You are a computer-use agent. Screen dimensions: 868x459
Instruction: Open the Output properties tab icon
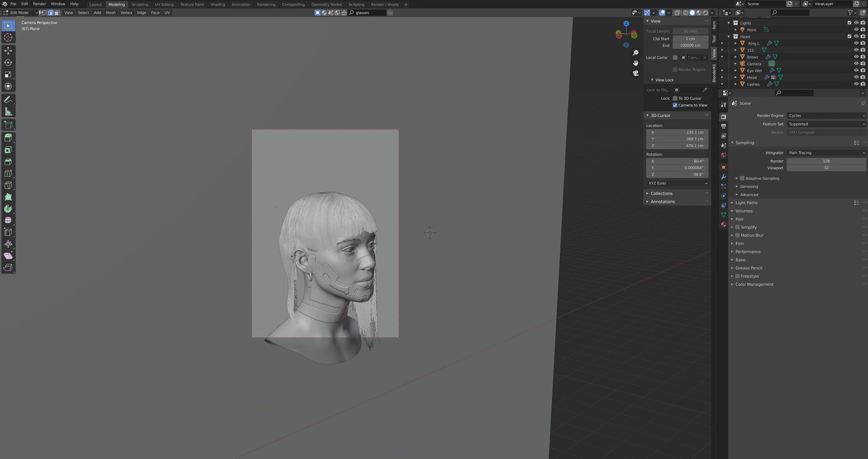[723, 126]
